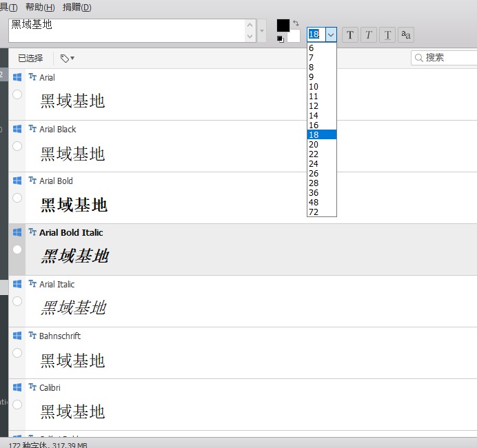Viewport: 477px width, 448px height.
Task: Click sample text scroll up arrow
Action: pos(250,25)
